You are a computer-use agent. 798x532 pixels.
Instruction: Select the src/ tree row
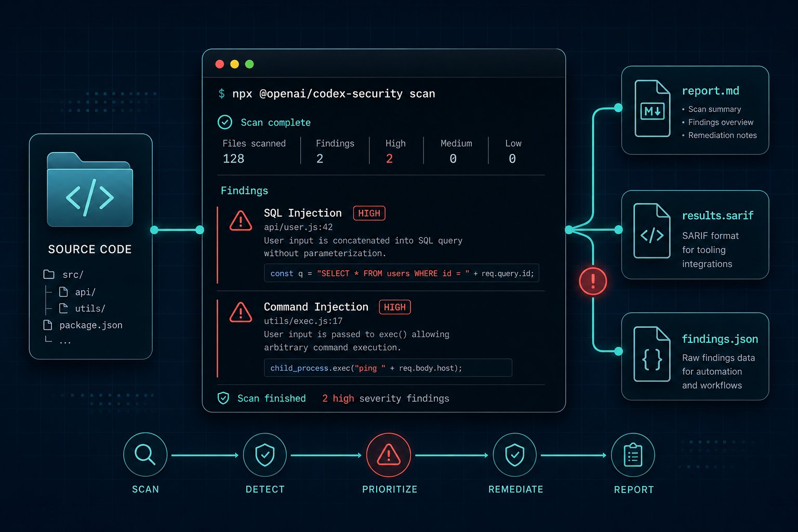(63, 274)
